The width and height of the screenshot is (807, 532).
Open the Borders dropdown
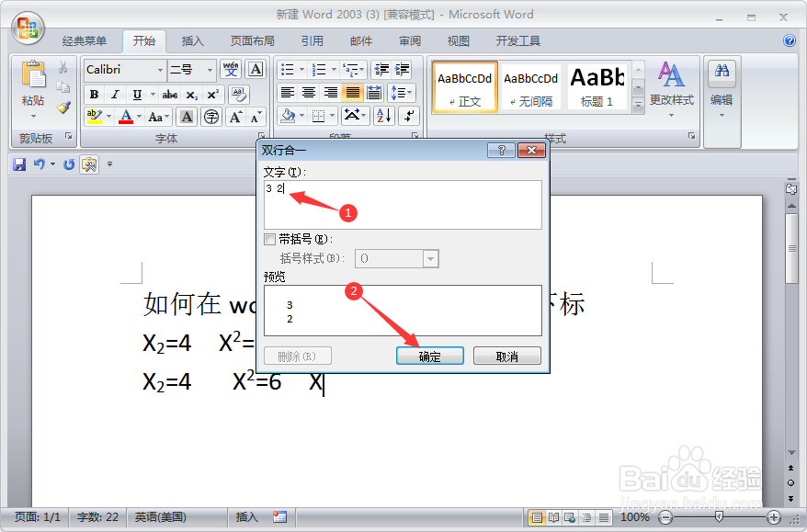pos(333,116)
